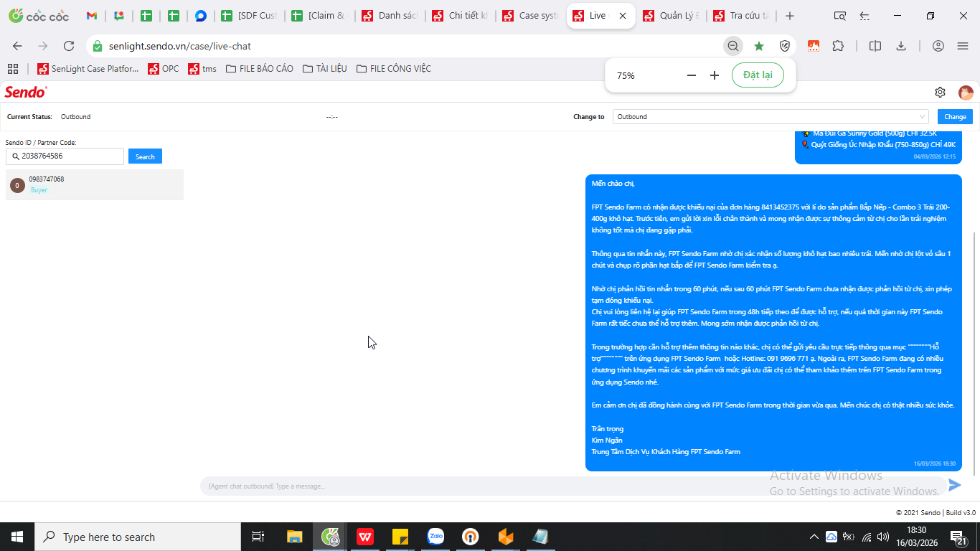Go back to previous page
Viewport: 980px width, 551px height.
[x=17, y=46]
